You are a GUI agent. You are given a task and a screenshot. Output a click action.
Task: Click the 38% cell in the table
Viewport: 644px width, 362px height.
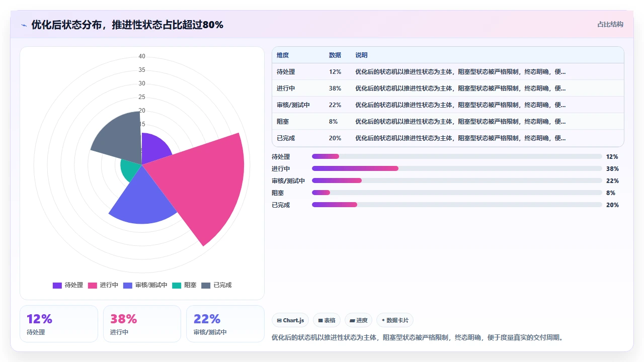pyautogui.click(x=335, y=88)
